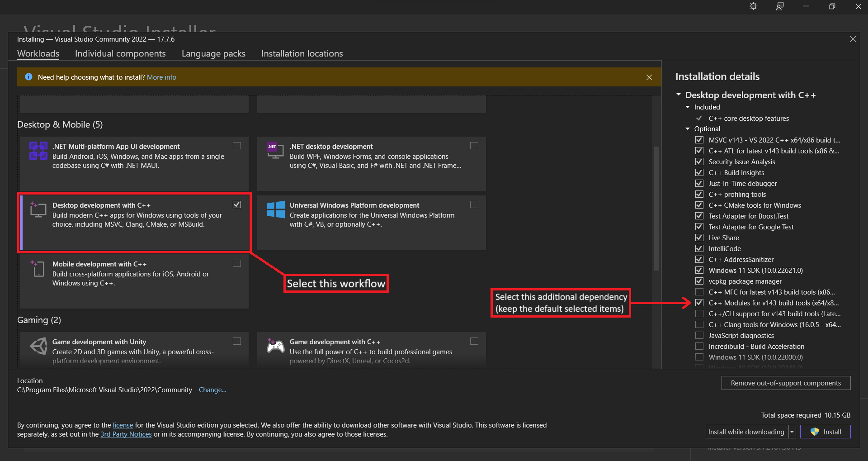Check the Mobile development with C++ workload
The height and width of the screenshot is (461, 868).
pyautogui.click(x=237, y=263)
